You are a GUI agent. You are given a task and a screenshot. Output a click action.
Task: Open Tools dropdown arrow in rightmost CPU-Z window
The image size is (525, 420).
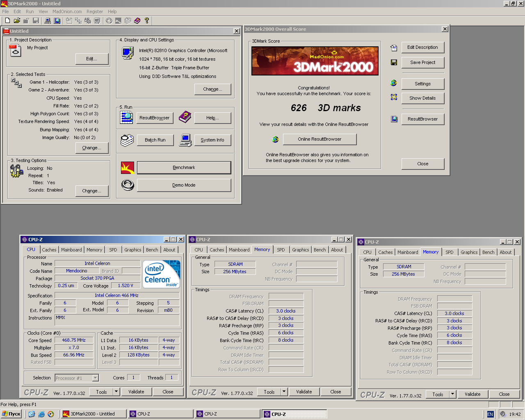point(453,394)
